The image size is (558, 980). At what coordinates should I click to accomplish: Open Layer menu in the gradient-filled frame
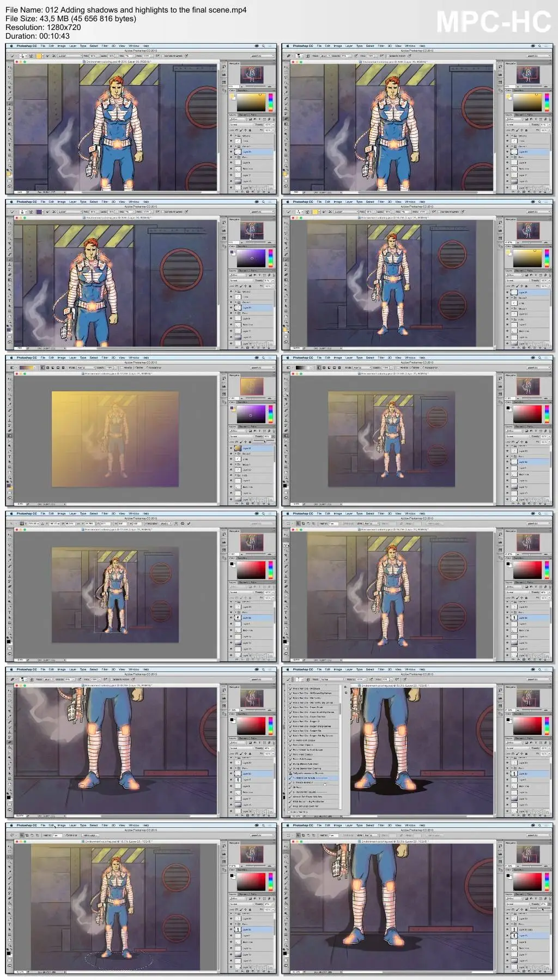pyautogui.click(x=72, y=358)
